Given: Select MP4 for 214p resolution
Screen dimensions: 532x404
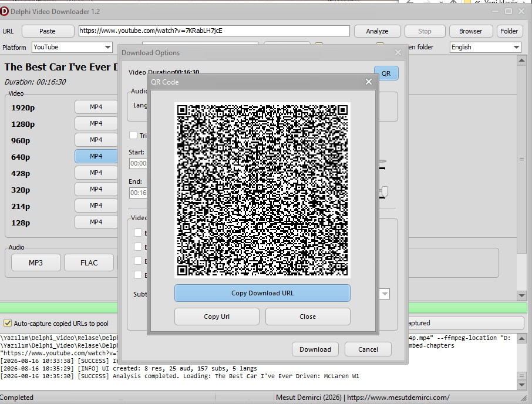Looking at the screenshot, I should point(96,206).
